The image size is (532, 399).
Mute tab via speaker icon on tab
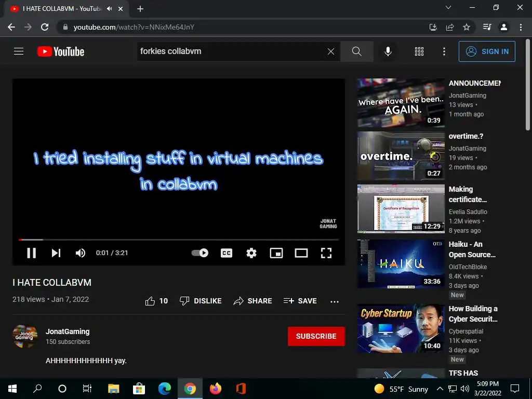point(109,9)
